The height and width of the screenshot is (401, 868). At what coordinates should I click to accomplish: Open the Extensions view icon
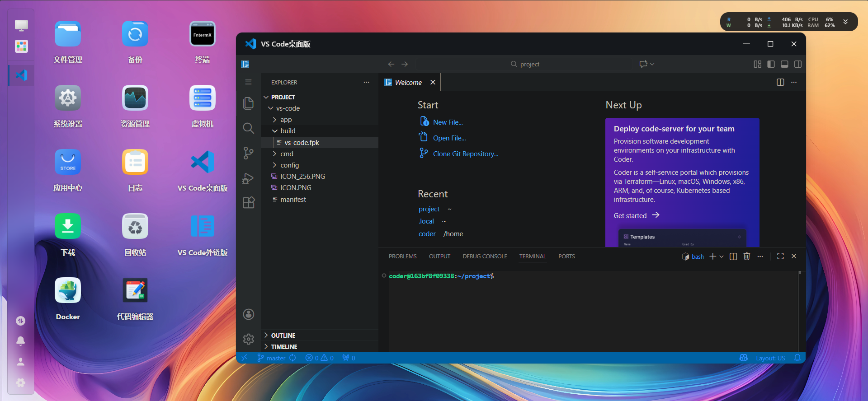[x=248, y=203]
